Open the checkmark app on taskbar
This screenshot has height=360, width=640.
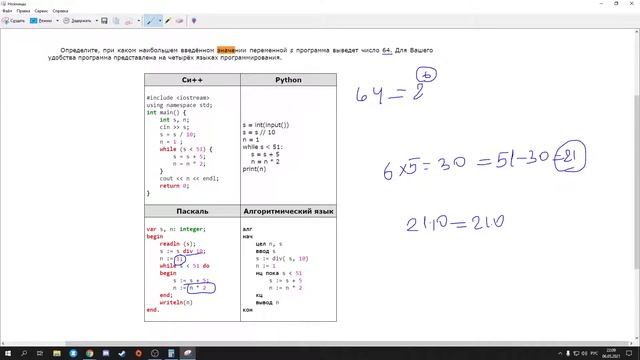(x=122, y=353)
